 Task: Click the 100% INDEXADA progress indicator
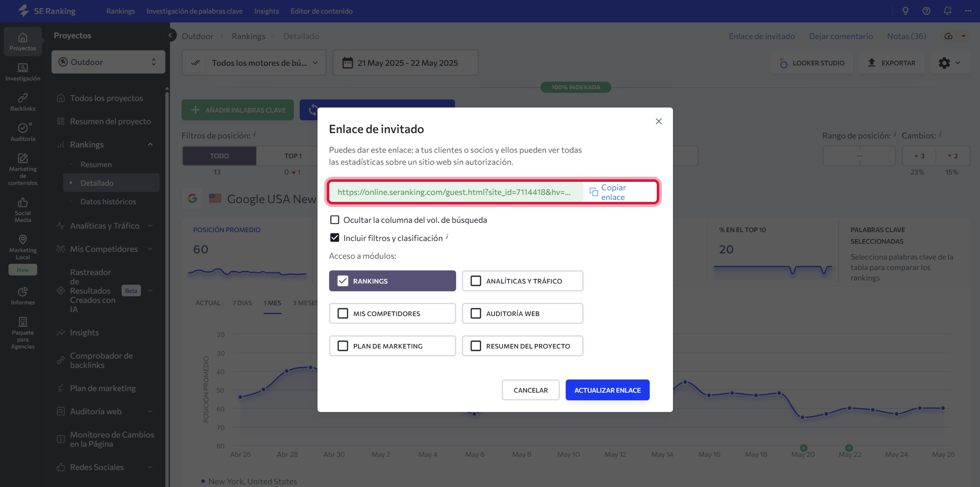[575, 87]
